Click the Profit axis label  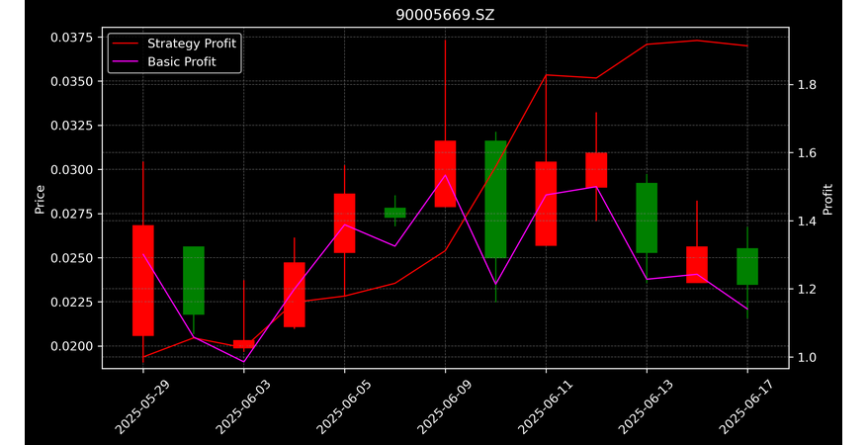[827, 199]
